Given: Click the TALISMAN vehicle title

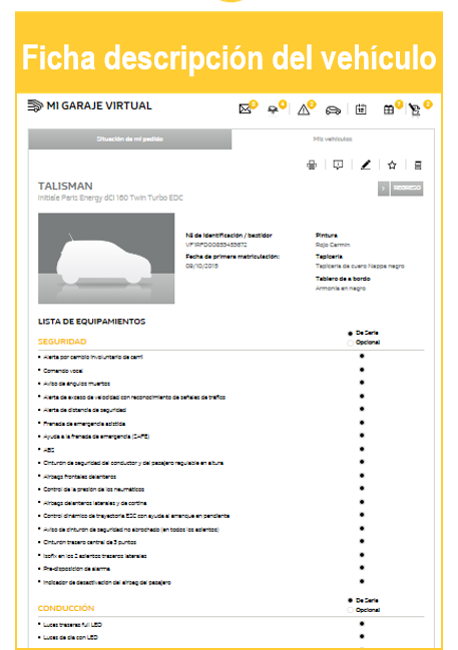Looking at the screenshot, I should (65, 186).
